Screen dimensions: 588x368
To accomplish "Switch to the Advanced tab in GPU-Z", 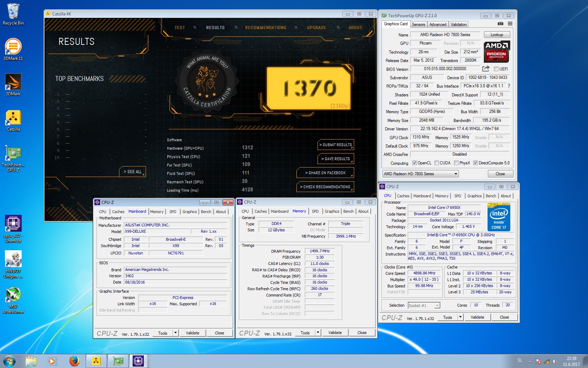I will point(438,25).
